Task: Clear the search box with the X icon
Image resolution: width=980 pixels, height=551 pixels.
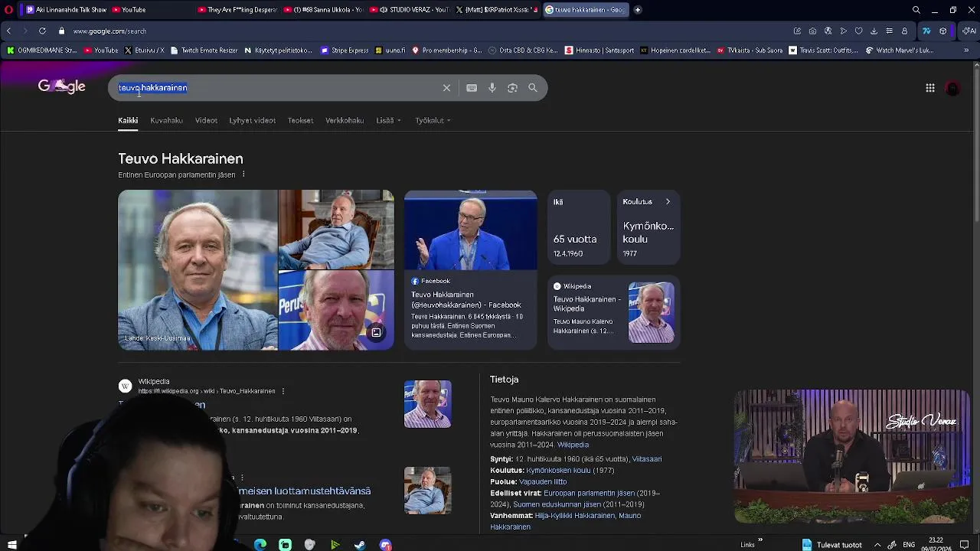Action: (x=446, y=88)
